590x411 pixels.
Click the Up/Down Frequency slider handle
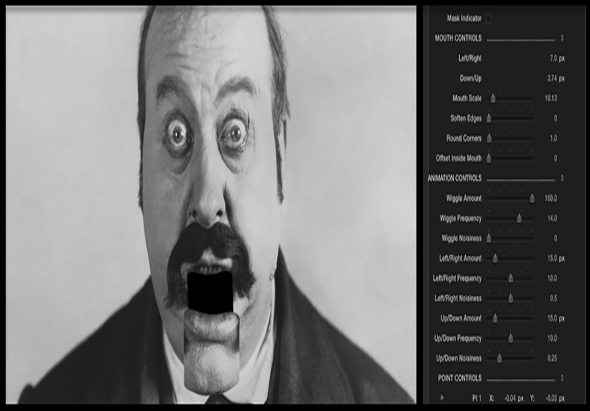pos(511,338)
